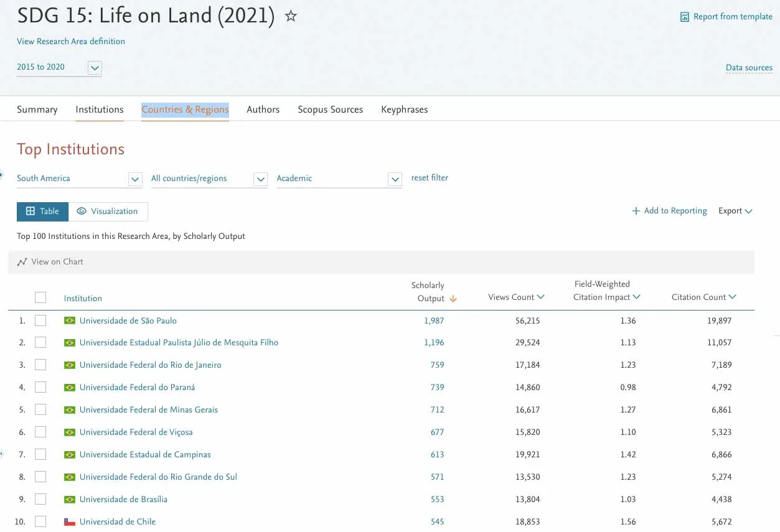Star this research area as favorite

291,16
